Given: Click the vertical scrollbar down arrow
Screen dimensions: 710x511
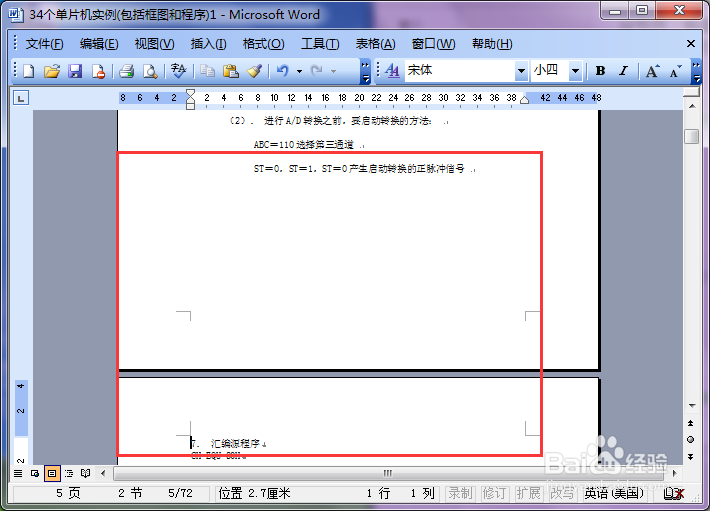Looking at the screenshot, I should (691, 406).
